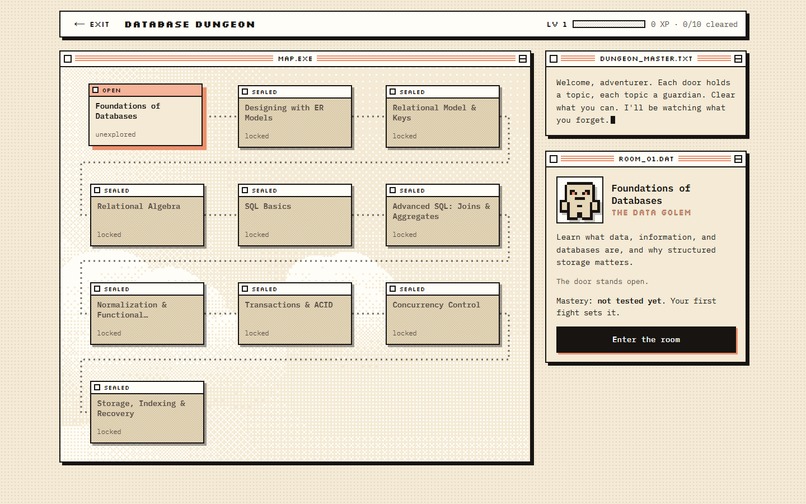Click the 0 XP 0/10 cleared status
This screenshot has height=504, width=806.
click(x=694, y=24)
